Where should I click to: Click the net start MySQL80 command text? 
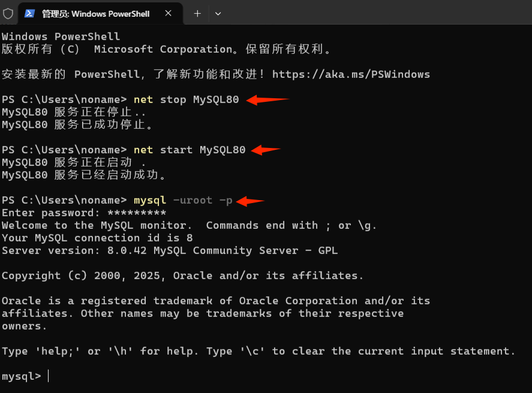pyautogui.click(x=190, y=150)
